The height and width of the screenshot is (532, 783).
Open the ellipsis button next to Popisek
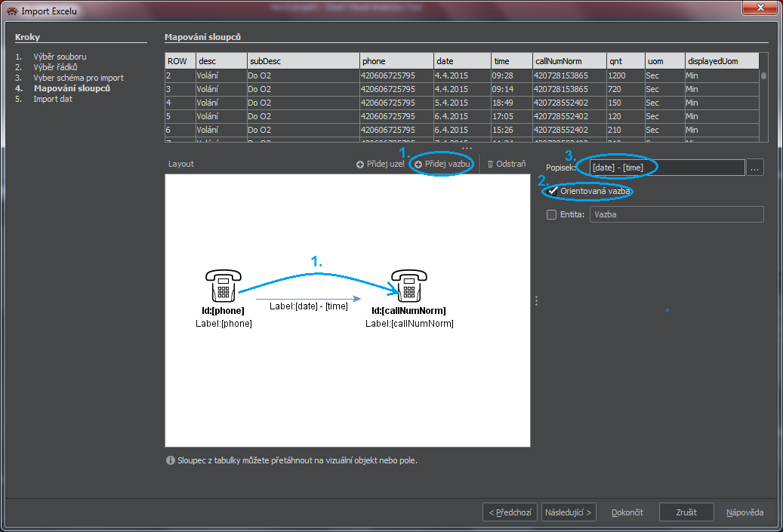[754, 168]
